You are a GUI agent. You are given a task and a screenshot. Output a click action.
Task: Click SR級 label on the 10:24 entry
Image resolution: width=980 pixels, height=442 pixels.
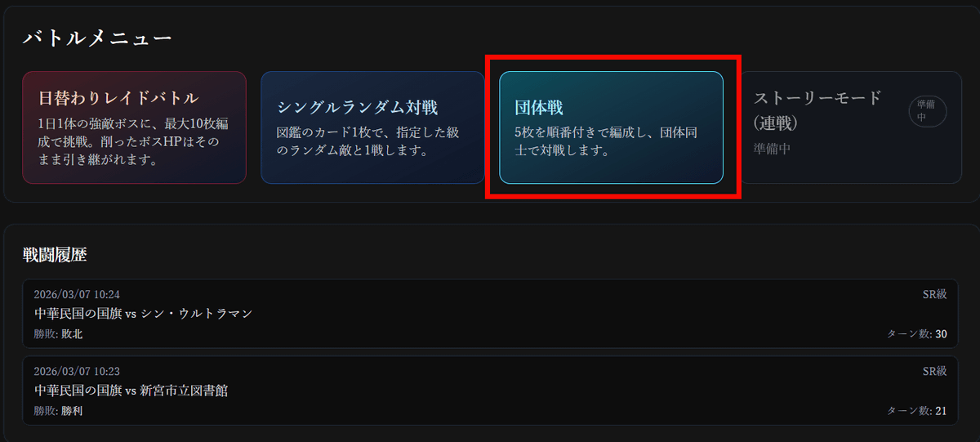click(934, 294)
